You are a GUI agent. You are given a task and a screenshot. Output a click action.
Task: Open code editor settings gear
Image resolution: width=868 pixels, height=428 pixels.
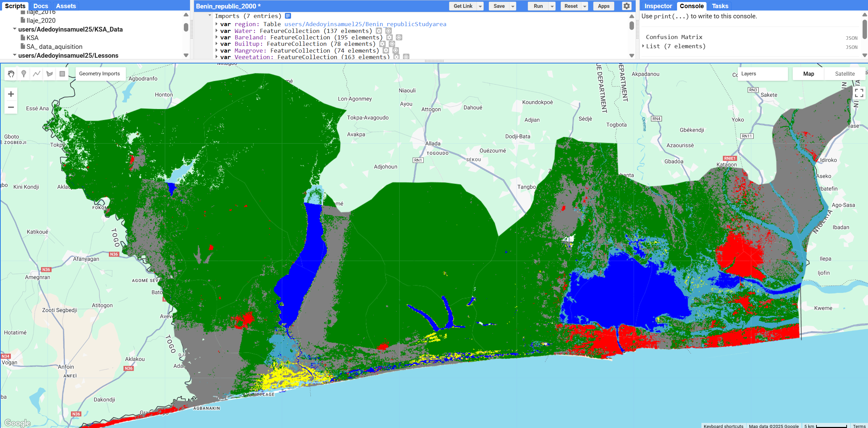pos(626,6)
